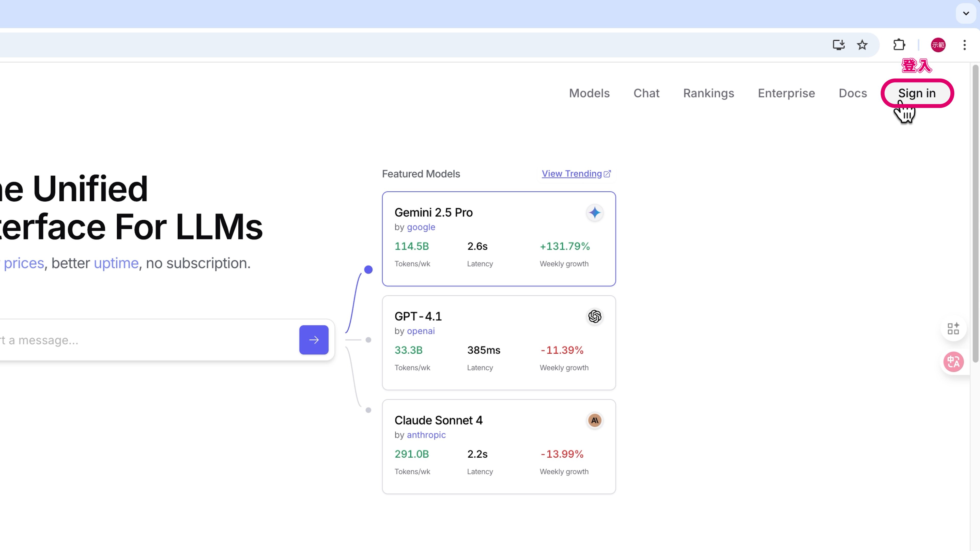Open the anthropic provider link
The image size is (980, 551).
426,435
